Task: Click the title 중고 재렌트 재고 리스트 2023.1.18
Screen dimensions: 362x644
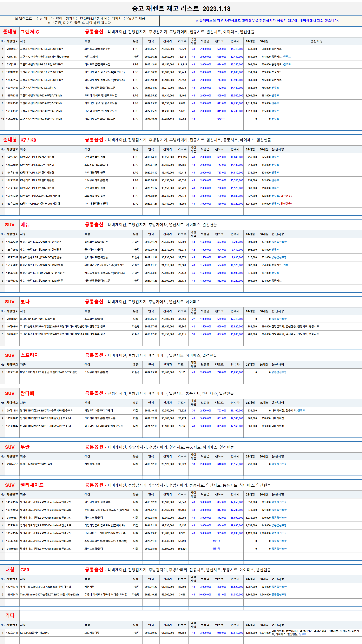Action: pyautogui.click(x=181, y=9)
